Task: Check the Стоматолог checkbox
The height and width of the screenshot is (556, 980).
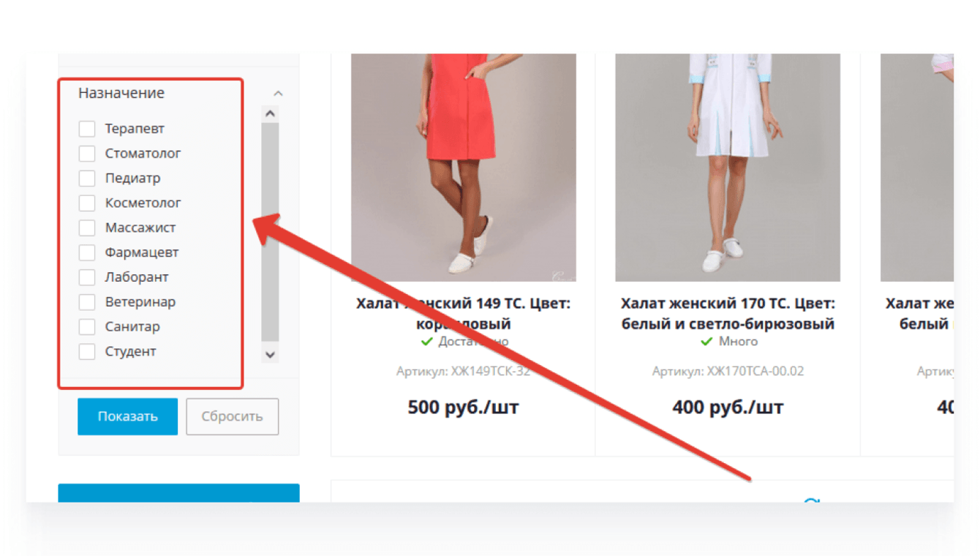Action: coord(87,154)
